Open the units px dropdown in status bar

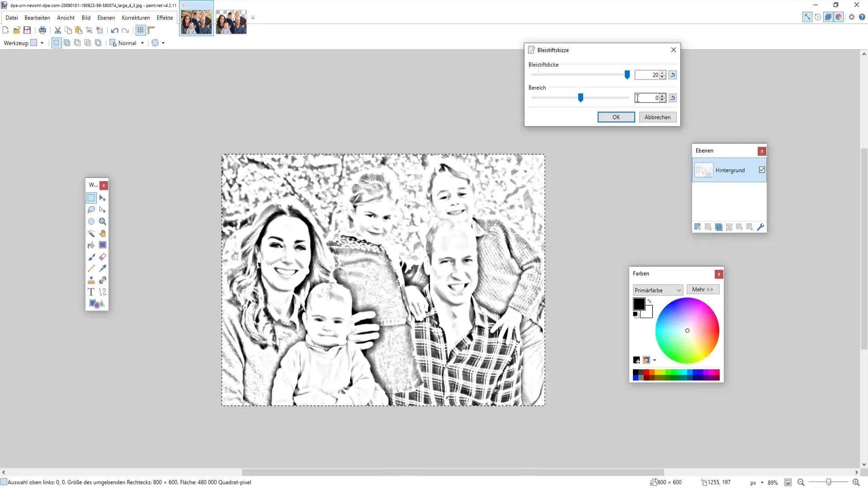tap(757, 483)
